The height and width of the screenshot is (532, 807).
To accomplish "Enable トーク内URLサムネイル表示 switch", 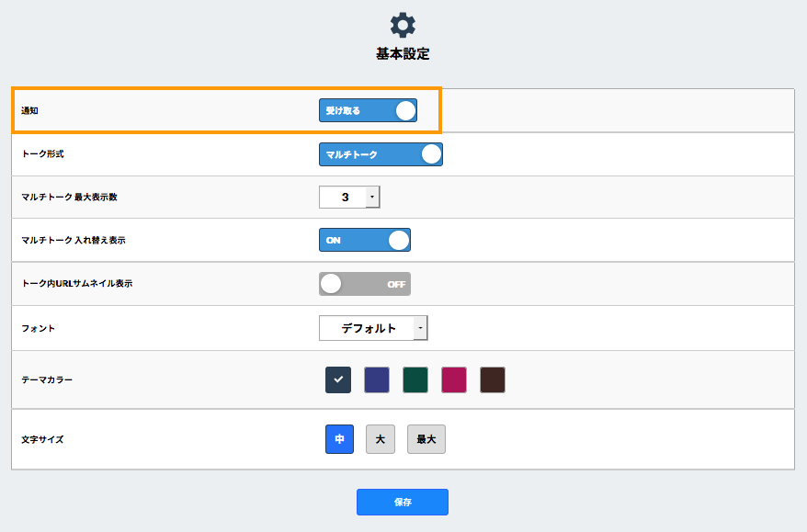I will [x=364, y=284].
